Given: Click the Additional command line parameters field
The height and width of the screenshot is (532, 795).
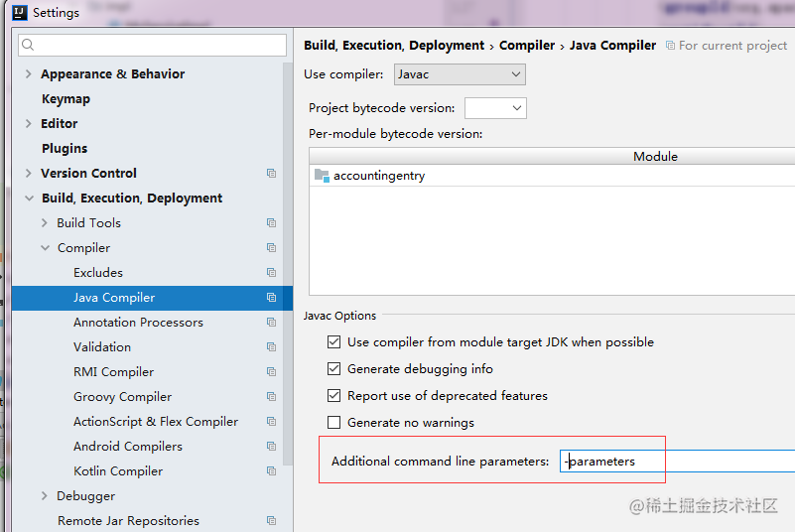Looking at the screenshot, I should coord(677,462).
